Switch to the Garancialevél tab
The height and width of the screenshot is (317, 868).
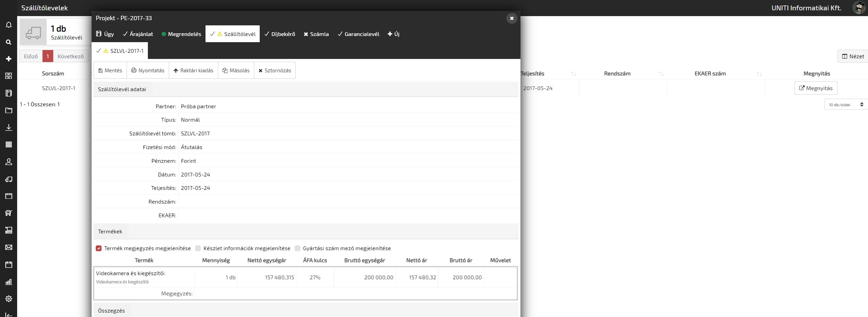click(358, 34)
